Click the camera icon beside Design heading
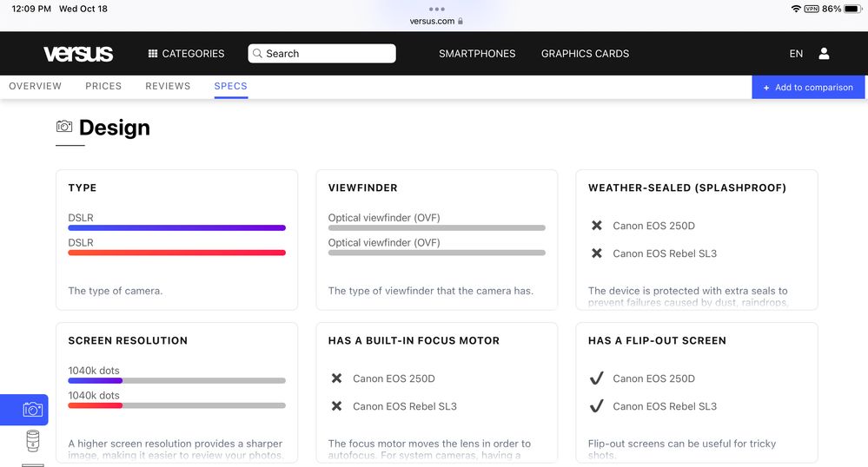The height and width of the screenshot is (467, 868). pos(64,127)
